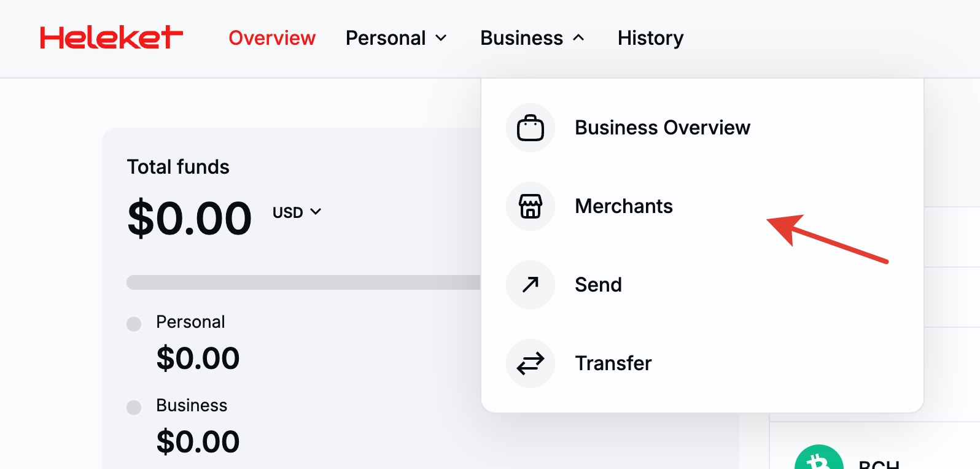The width and height of the screenshot is (980, 469).
Task: Open the History tab
Action: coord(650,38)
